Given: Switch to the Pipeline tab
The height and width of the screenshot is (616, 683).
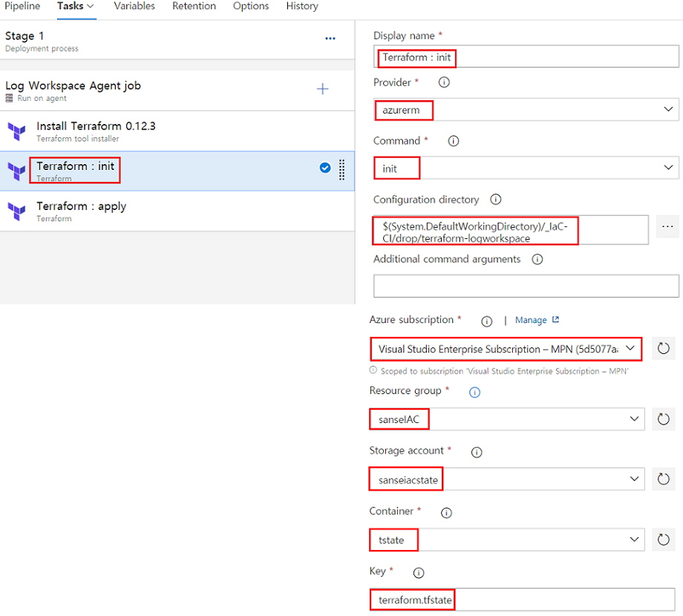Looking at the screenshot, I should click(22, 6).
